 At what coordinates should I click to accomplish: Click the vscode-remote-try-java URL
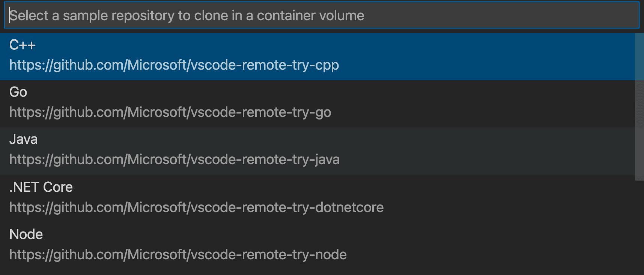(x=175, y=159)
